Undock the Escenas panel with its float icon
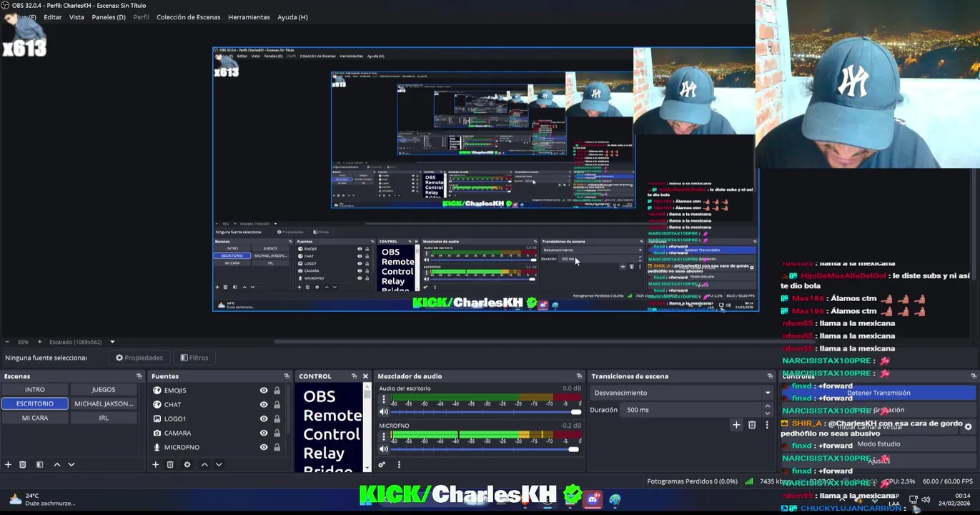The image size is (980, 515). click(139, 376)
